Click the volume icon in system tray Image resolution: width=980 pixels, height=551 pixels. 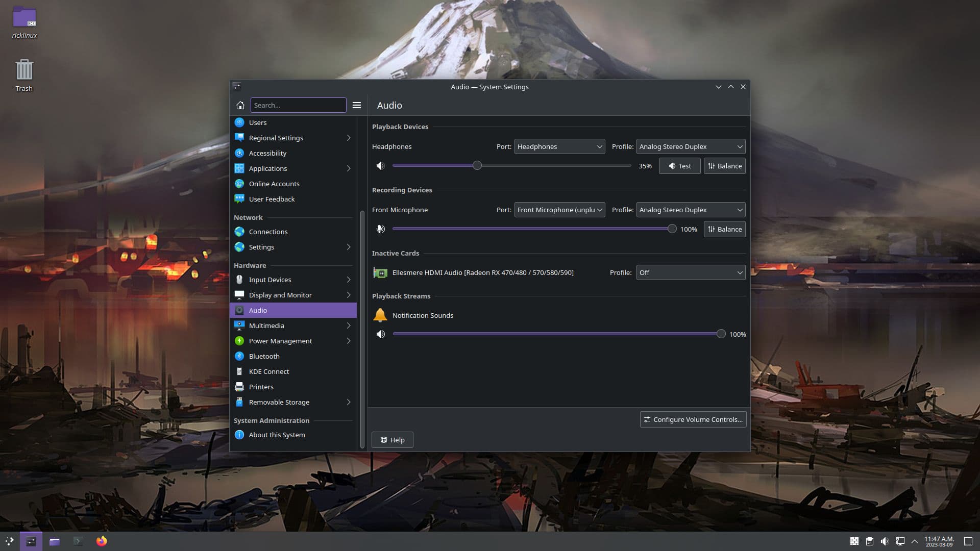tap(885, 541)
